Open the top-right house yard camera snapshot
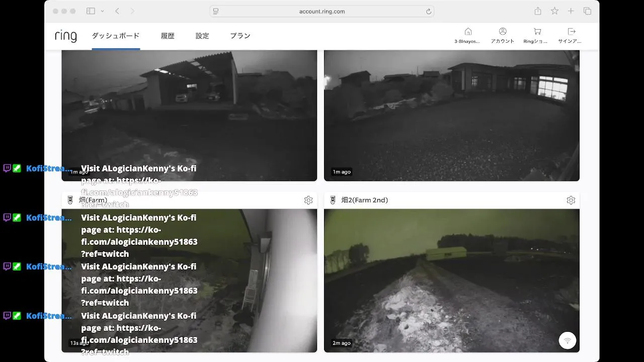 click(x=452, y=115)
